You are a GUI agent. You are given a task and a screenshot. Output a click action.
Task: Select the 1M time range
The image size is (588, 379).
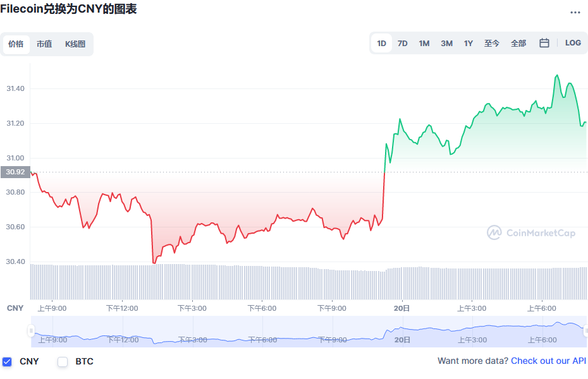click(x=424, y=44)
